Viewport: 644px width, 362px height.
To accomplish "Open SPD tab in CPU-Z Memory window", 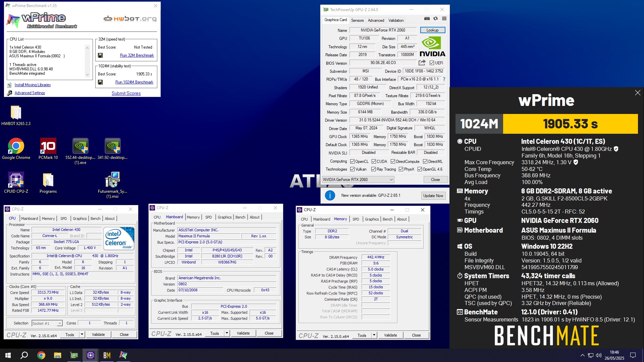I will pos(356,219).
